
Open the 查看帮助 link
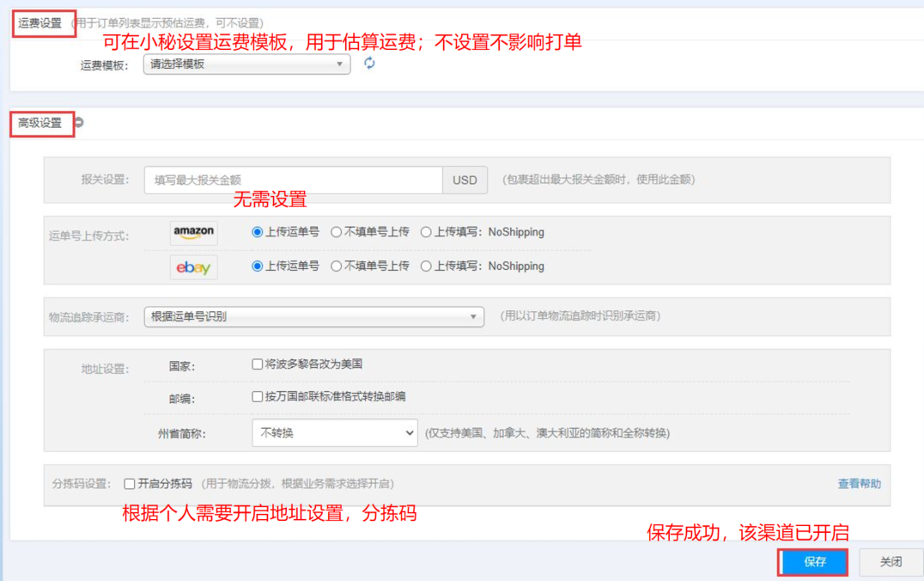(860, 484)
